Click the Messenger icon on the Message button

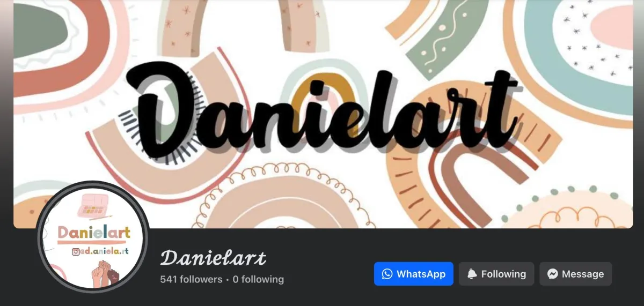[x=553, y=274]
